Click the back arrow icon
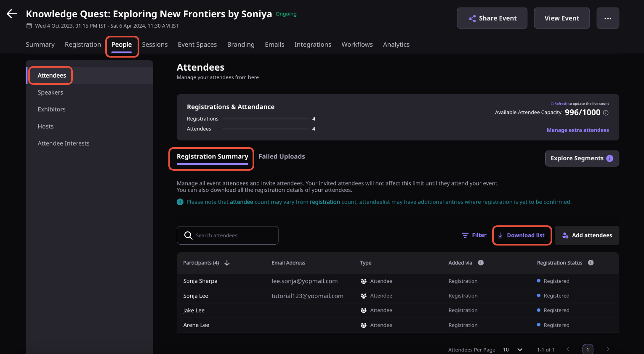The image size is (644, 354). click(x=12, y=14)
